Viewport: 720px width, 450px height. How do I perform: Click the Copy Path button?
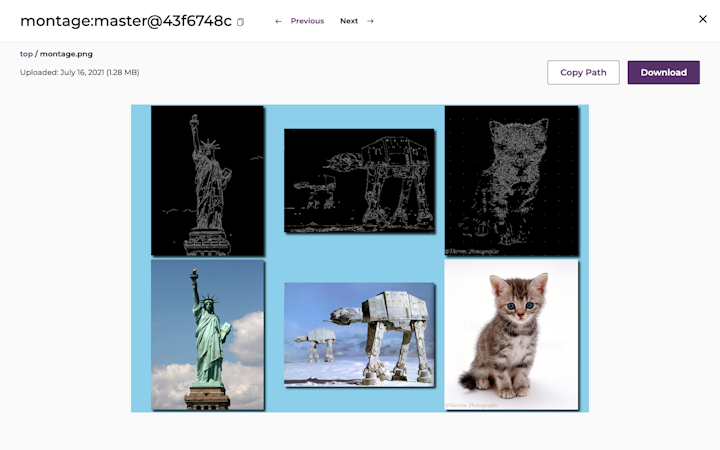pos(583,73)
